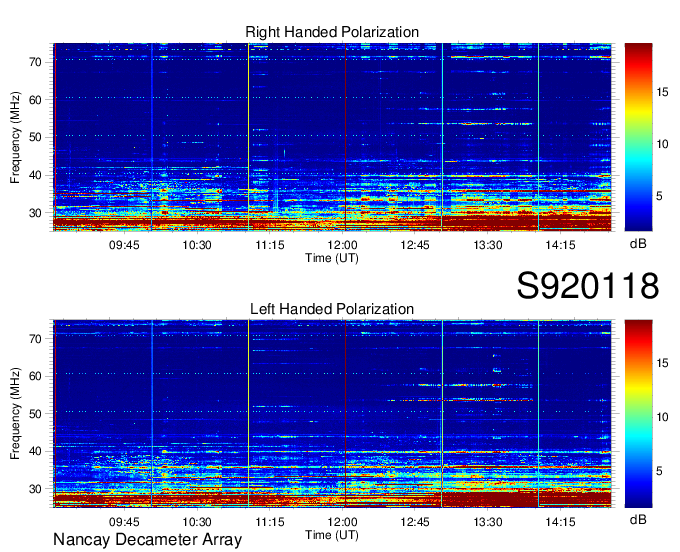Click the 60 MHz tick on Right Handed plot

click(35, 100)
